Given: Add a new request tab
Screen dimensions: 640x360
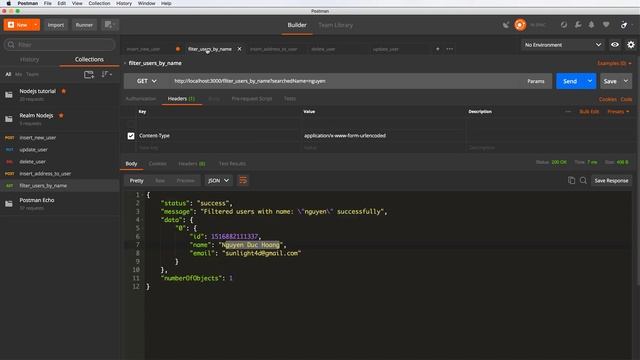Looking at the screenshot, I should coord(438,49).
